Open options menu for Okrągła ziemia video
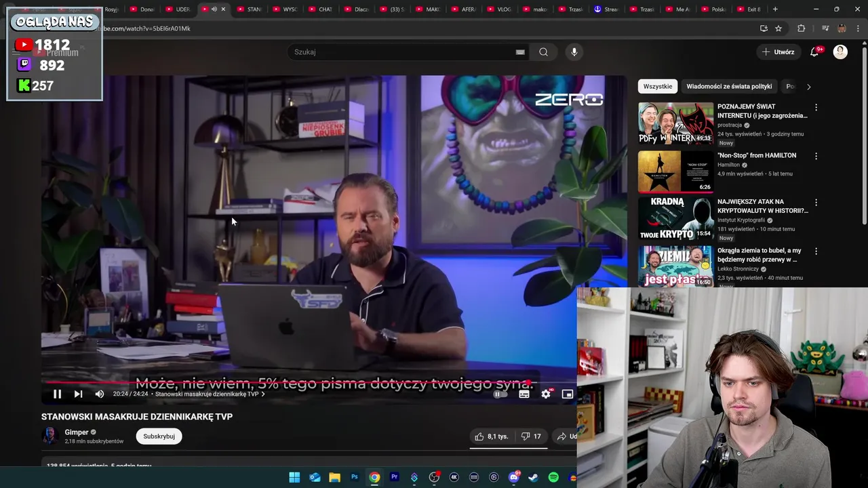Image resolution: width=868 pixels, height=488 pixels. (x=816, y=251)
